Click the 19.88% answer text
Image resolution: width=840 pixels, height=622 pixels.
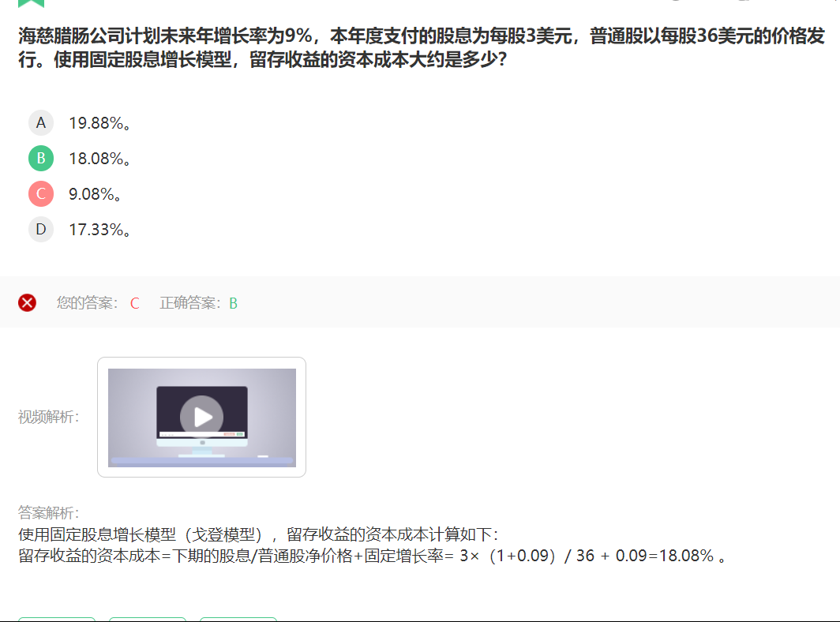pos(99,123)
